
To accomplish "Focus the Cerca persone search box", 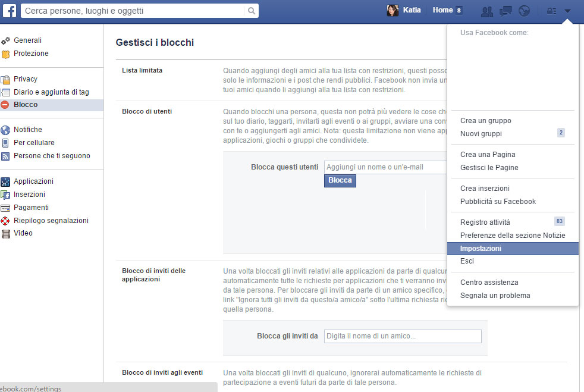I will click(133, 11).
